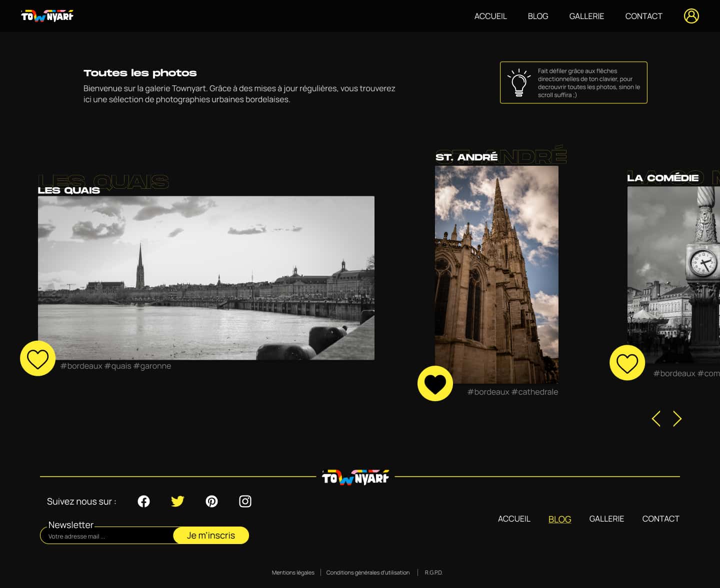Like the La Comédie photo heart

point(627,363)
